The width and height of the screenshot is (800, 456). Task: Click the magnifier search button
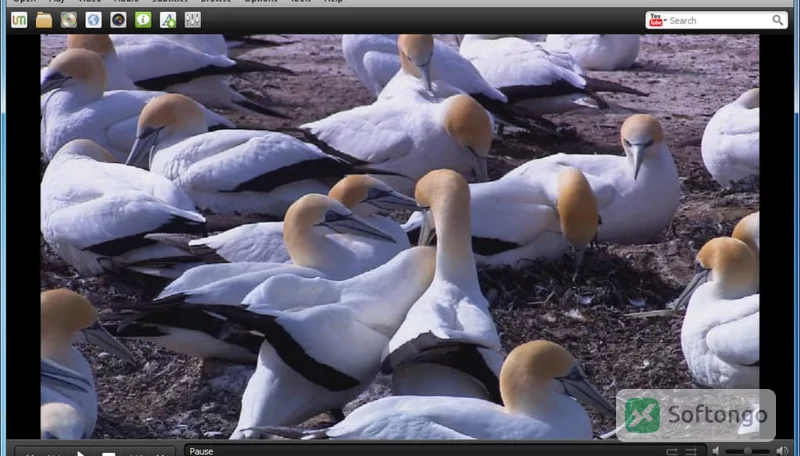pyautogui.click(x=778, y=20)
